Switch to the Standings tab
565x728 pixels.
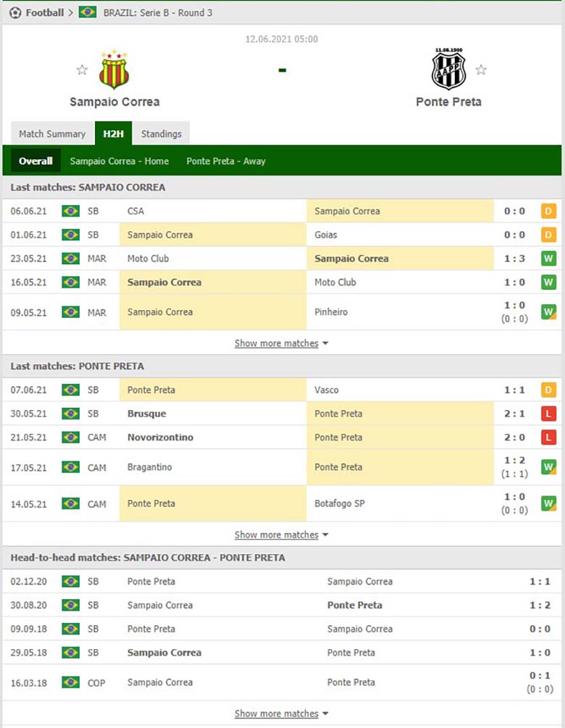[x=161, y=134]
